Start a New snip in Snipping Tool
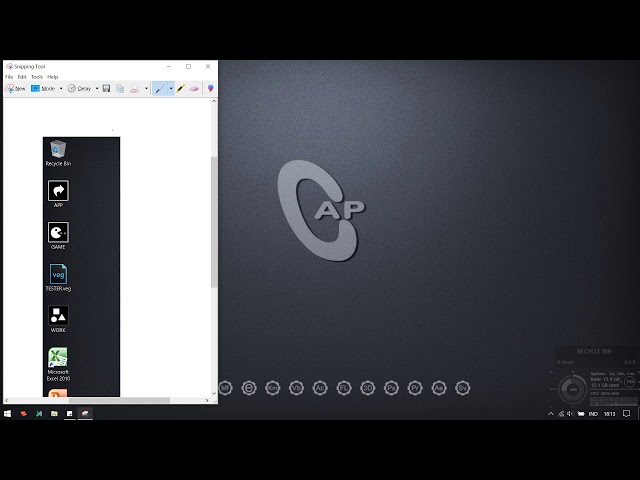640x480 pixels. point(15,89)
